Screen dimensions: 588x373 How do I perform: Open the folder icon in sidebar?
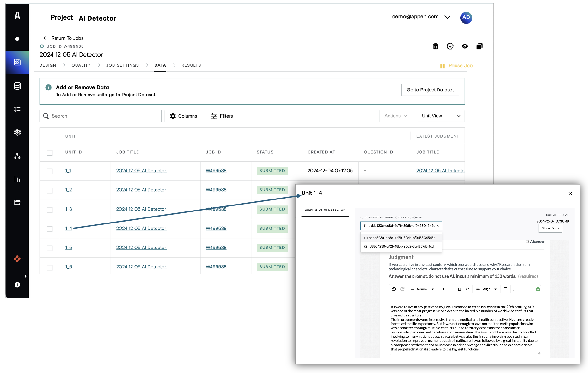pos(17,203)
